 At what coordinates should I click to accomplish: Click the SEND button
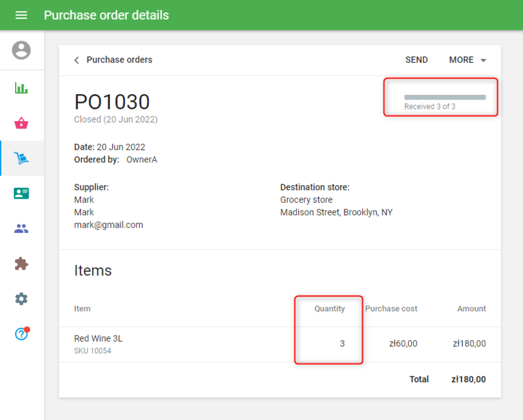(x=416, y=60)
